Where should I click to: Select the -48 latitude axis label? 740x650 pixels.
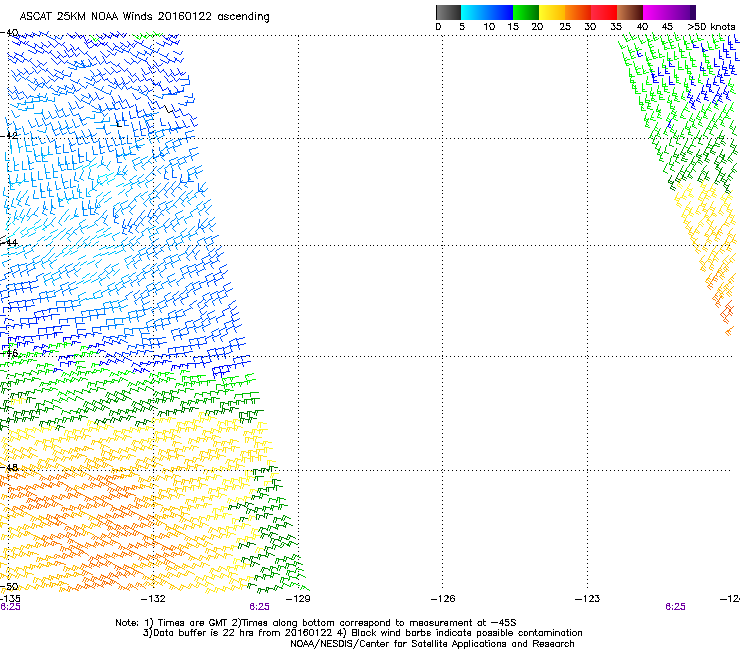click(x=9, y=467)
